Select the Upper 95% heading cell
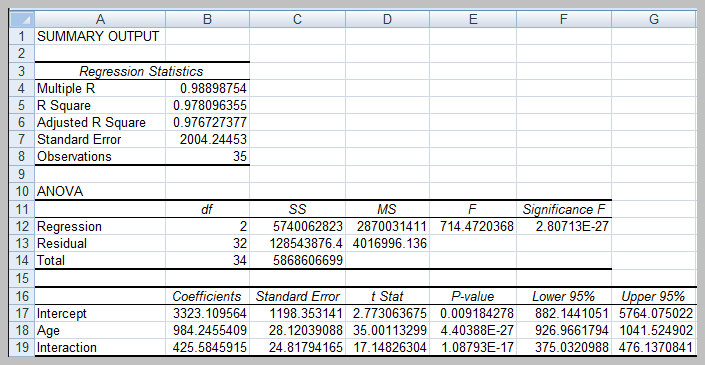 654,296
